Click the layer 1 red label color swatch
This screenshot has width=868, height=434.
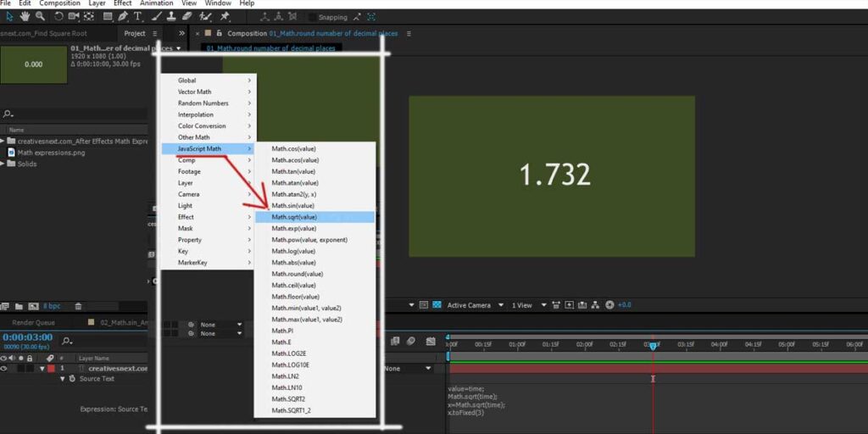51,369
